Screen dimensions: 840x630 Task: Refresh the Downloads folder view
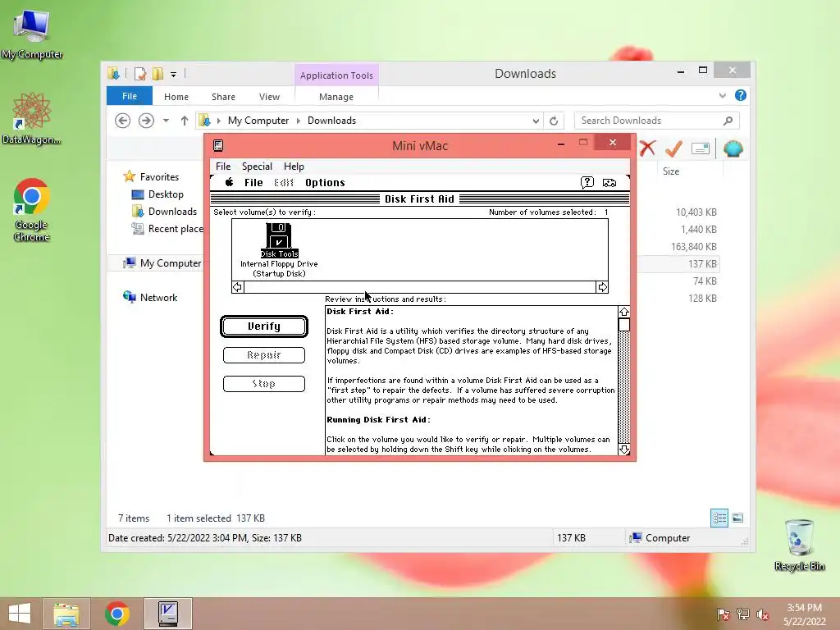pos(554,121)
